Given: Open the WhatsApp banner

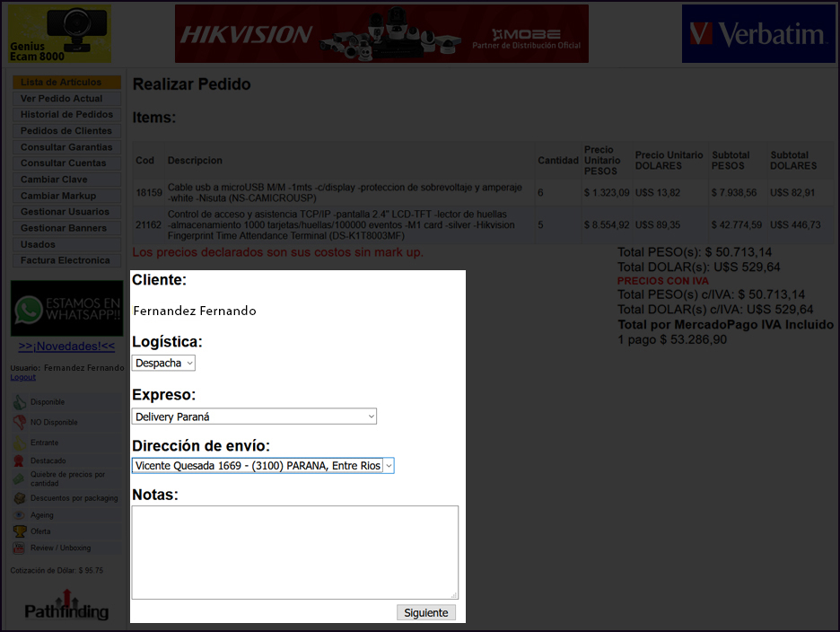Looking at the screenshot, I should tap(66, 308).
